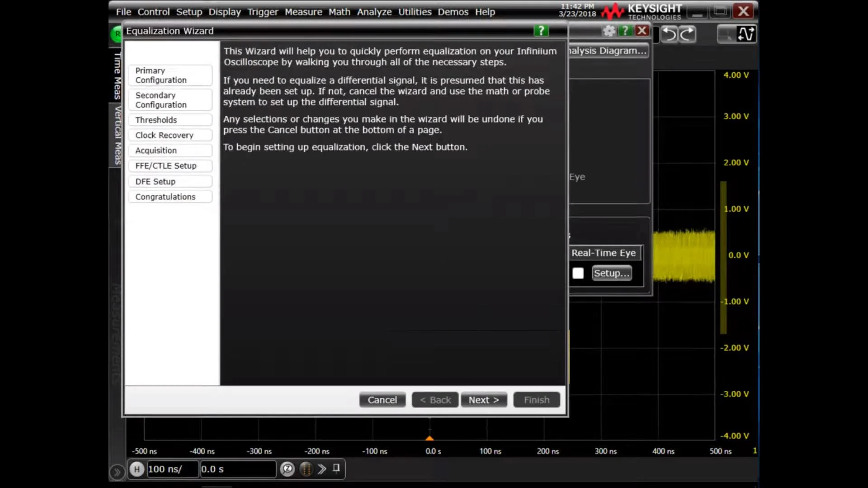Click the Next > button
Viewport: 868px width, 488px height.
[484, 400]
